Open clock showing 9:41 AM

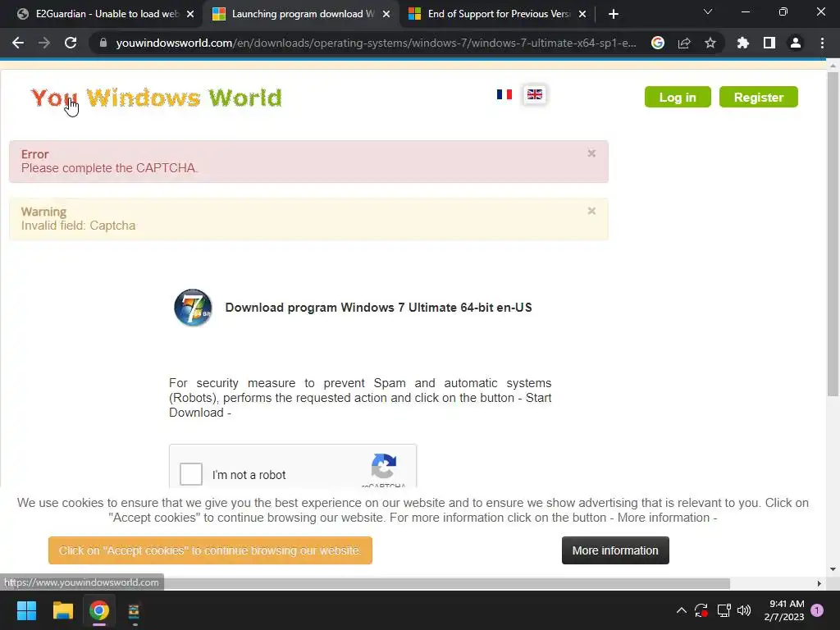(783, 610)
